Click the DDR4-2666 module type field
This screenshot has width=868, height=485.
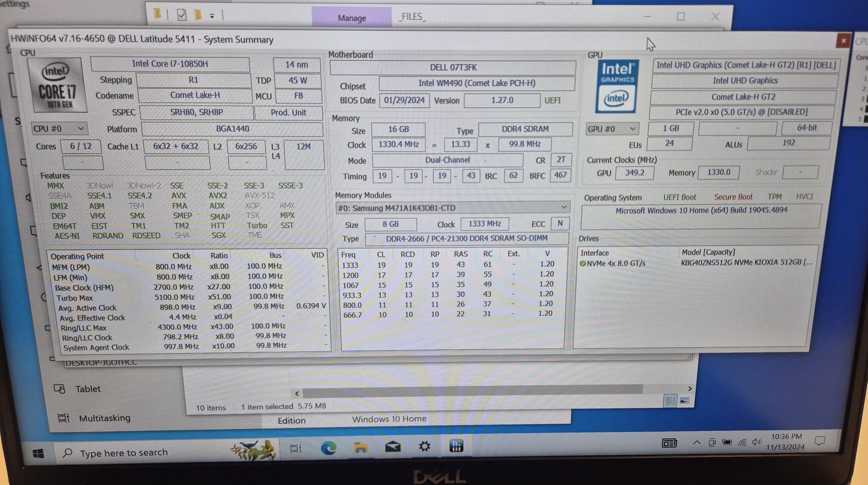[x=467, y=238]
